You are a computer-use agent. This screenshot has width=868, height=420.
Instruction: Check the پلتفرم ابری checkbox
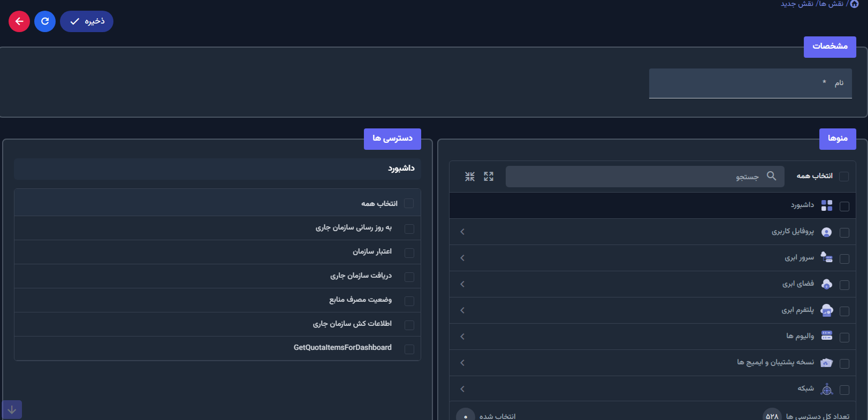(844, 311)
